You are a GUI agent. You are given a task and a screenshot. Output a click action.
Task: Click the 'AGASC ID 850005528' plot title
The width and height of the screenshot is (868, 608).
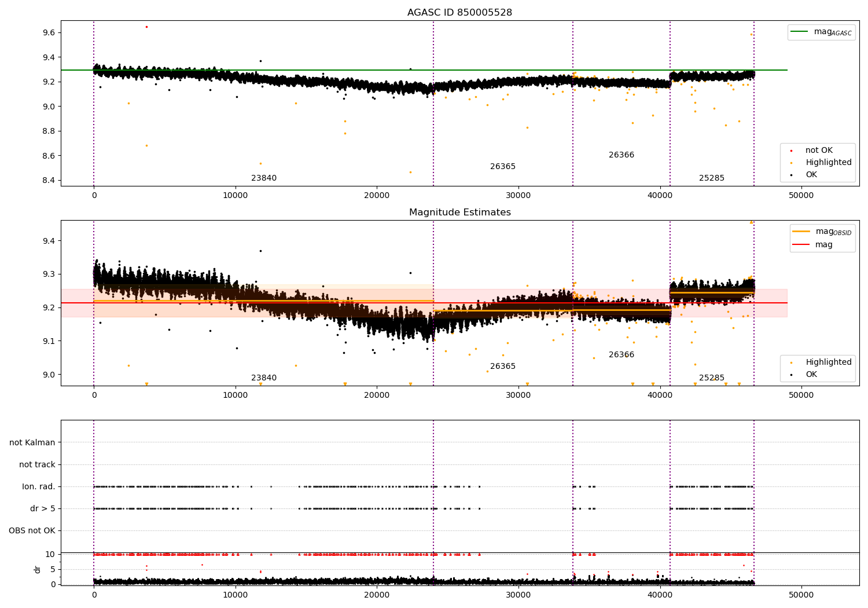459,13
